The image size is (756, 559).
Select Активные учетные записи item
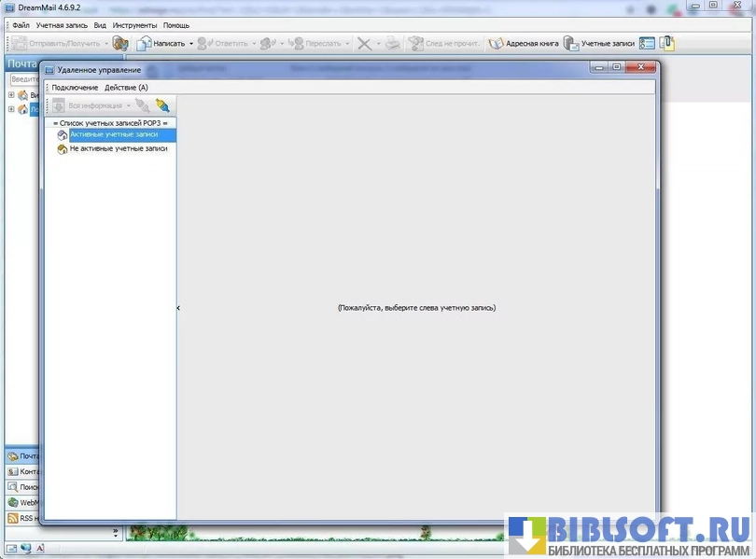click(x=114, y=134)
